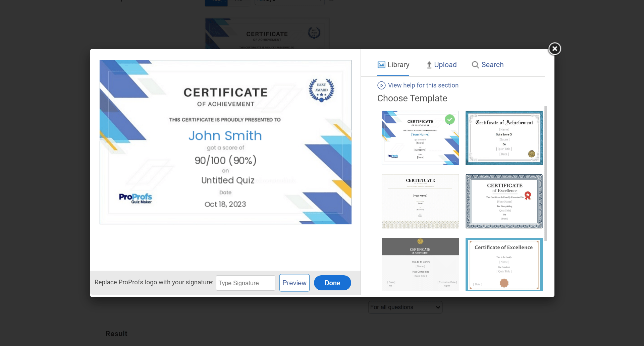Click the template list scrollbar
The width and height of the screenshot is (644, 346).
(545, 174)
